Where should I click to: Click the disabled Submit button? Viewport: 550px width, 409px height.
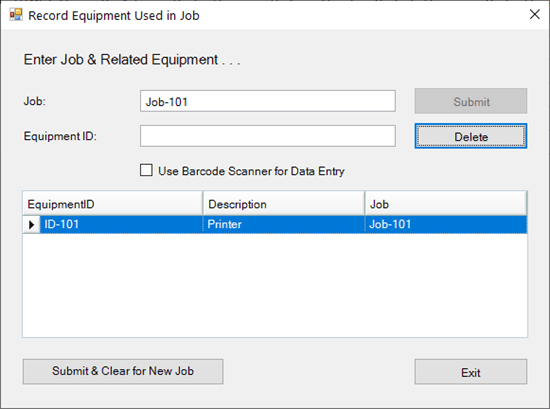(471, 101)
